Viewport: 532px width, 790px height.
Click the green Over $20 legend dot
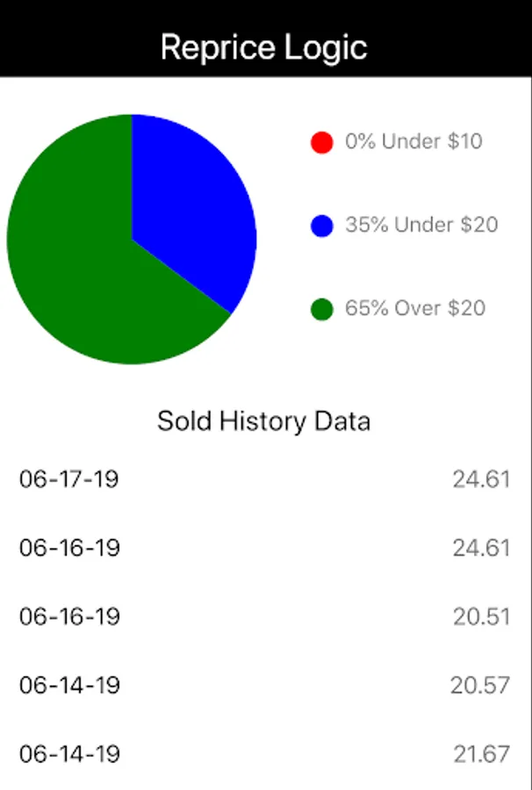[322, 309]
